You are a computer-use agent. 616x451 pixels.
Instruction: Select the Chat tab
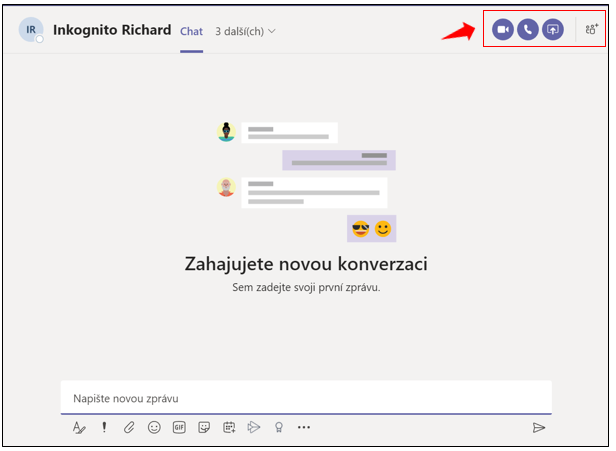[191, 31]
